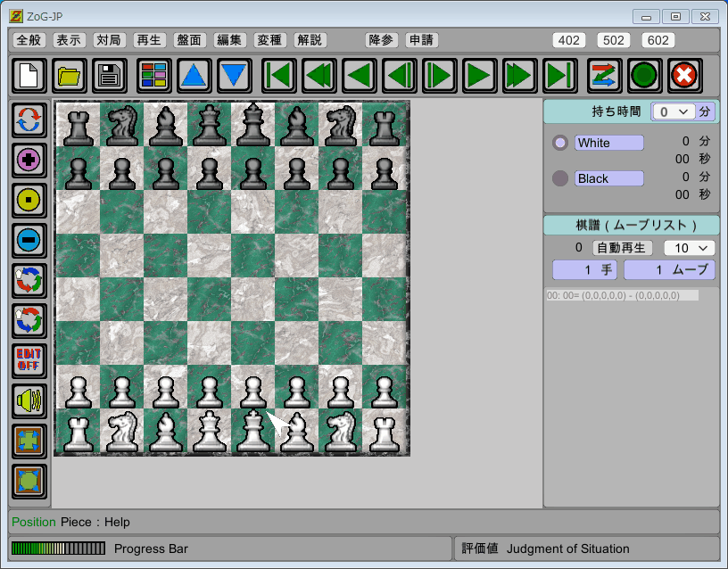Open the yellow folder icon
The image size is (728, 569).
point(70,75)
